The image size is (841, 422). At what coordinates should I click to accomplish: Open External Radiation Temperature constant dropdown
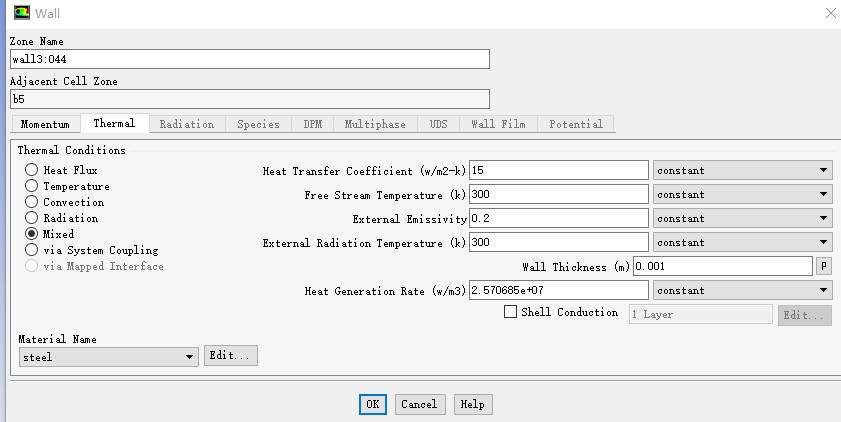coord(742,242)
